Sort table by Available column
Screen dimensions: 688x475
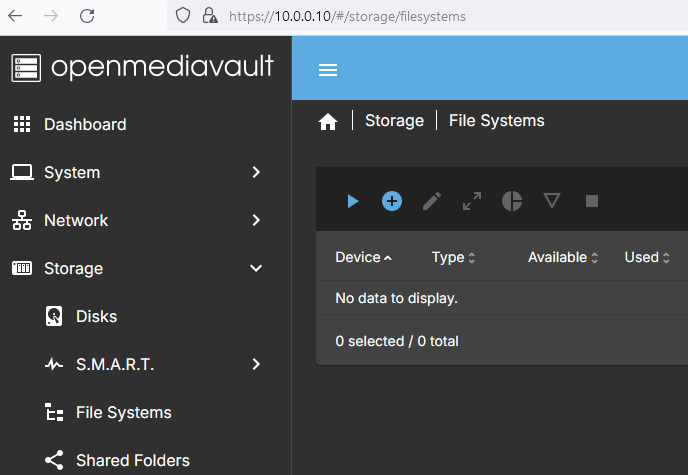point(563,257)
